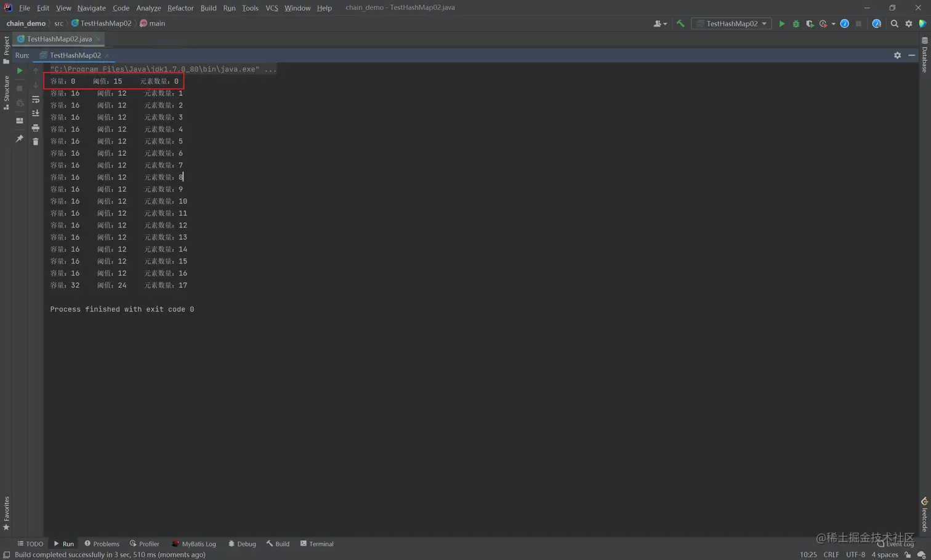Click the 4 spaces indent setting

884,554
